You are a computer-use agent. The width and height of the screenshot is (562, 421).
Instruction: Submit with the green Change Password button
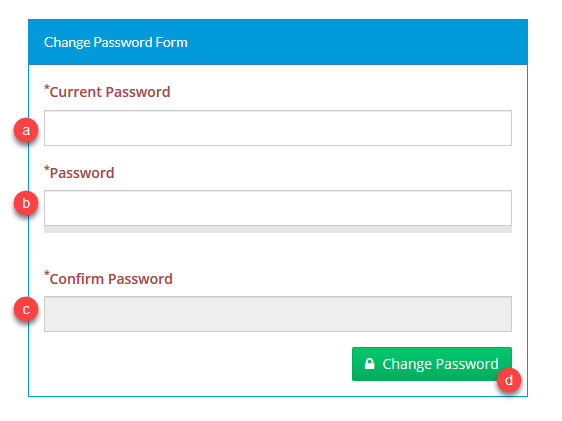pyautogui.click(x=432, y=364)
